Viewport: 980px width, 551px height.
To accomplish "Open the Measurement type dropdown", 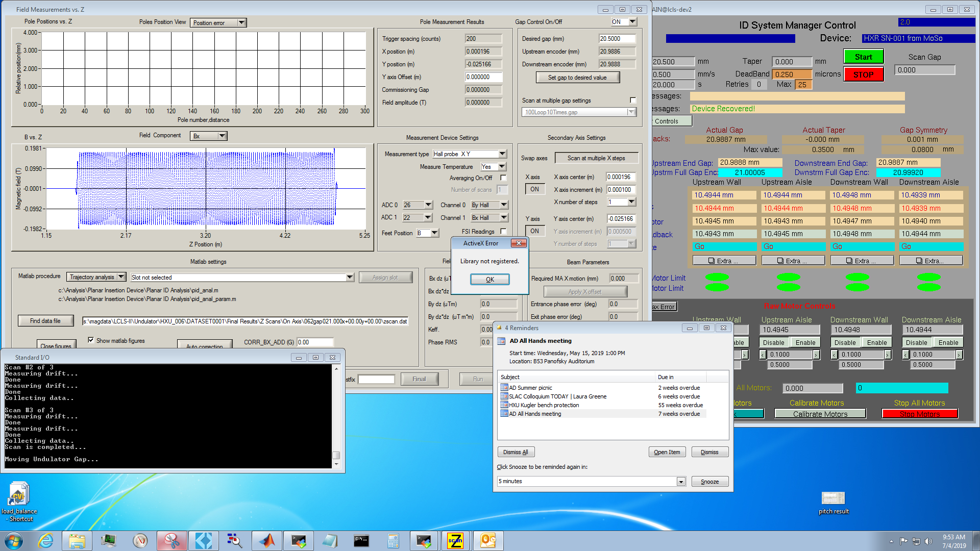I will 502,154.
